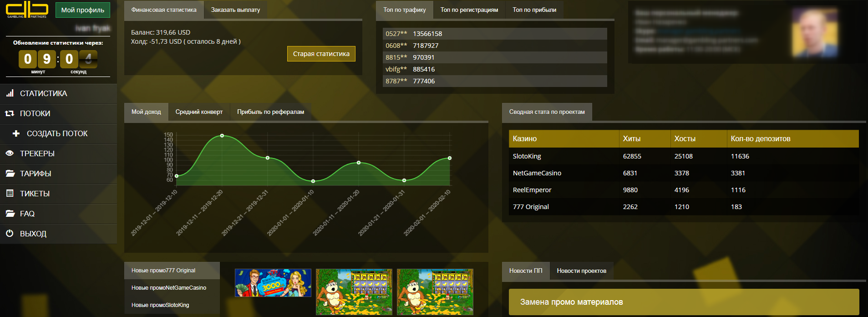Click the eye icon next to ТРЕКЕРЫ
Viewport: 868px width, 317px height.
[x=10, y=153]
